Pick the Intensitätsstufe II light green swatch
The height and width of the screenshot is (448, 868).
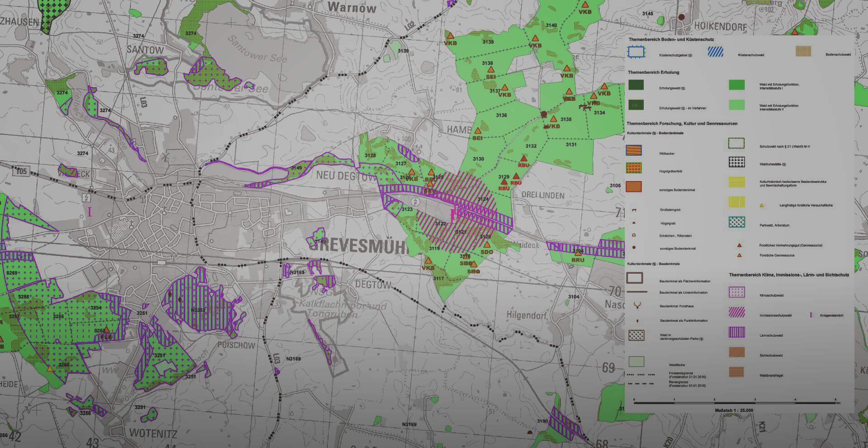(736, 105)
